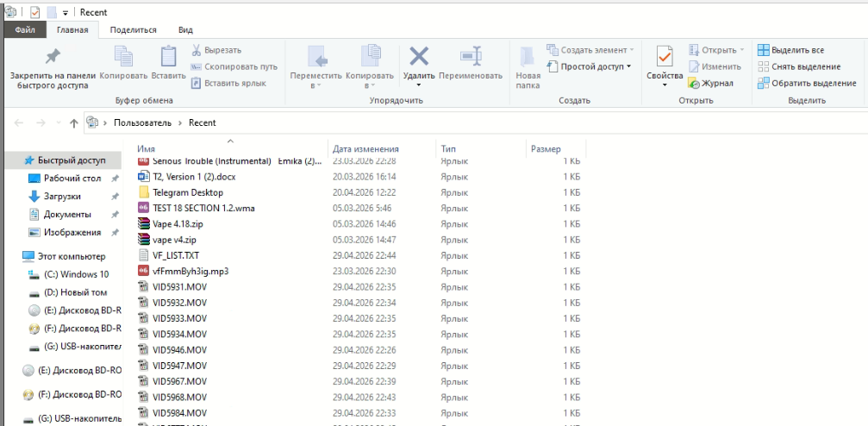Click the properties checkmark icon in title bar

tap(34, 12)
